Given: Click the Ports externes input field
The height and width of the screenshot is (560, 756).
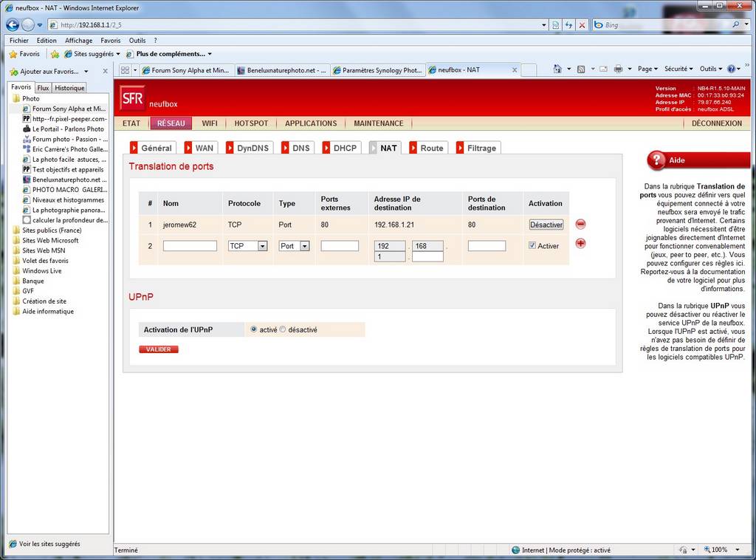Looking at the screenshot, I should coord(340,246).
